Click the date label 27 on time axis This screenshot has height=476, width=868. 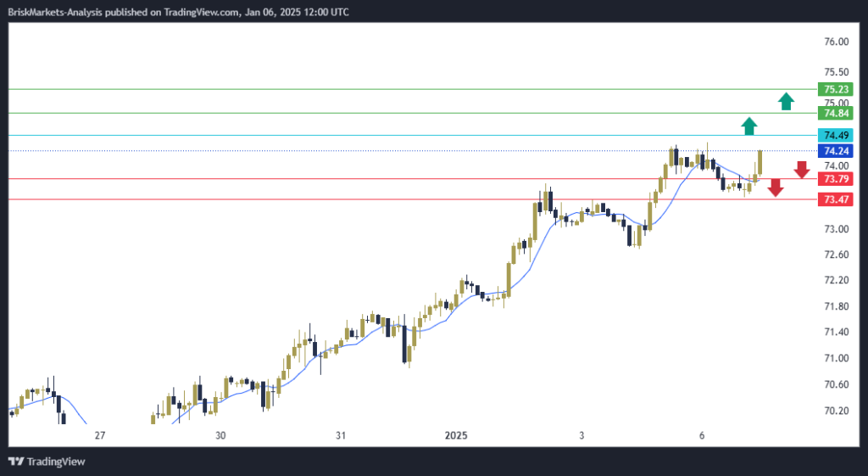[100, 435]
